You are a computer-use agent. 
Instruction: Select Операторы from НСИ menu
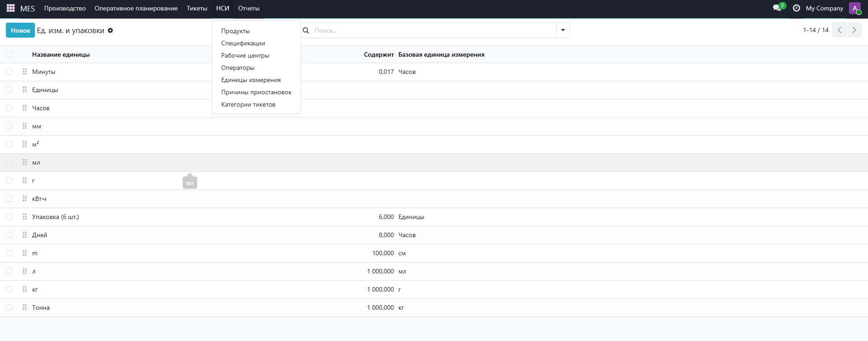[238, 68]
